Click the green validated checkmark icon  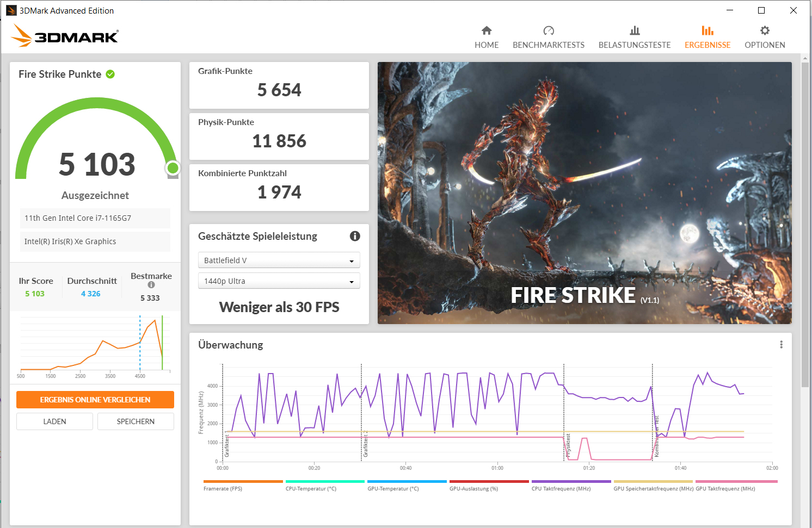pyautogui.click(x=110, y=74)
